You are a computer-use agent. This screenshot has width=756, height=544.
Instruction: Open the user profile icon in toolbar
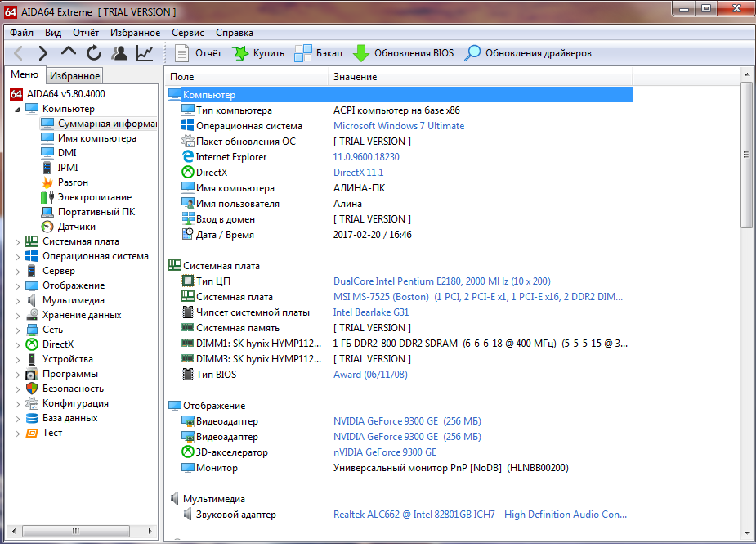click(x=119, y=53)
